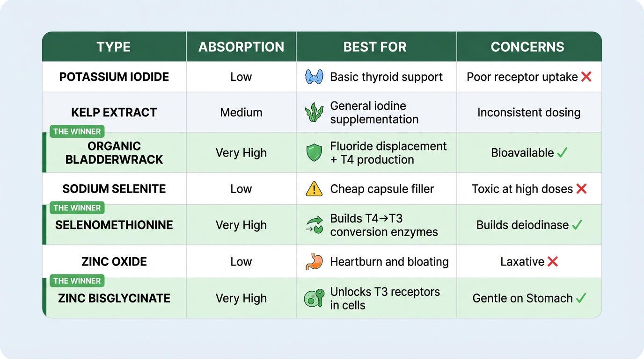Click the CONCERNS column header
644x359 pixels.
[527, 47]
